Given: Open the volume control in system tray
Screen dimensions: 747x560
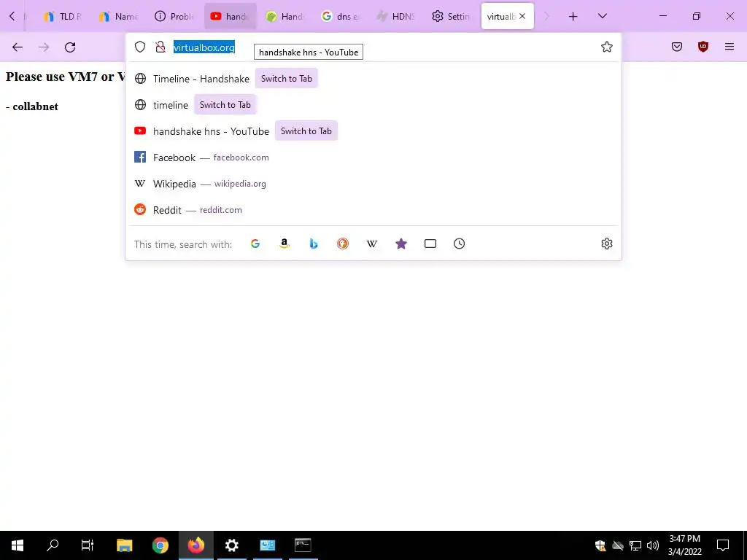Looking at the screenshot, I should pyautogui.click(x=653, y=545).
